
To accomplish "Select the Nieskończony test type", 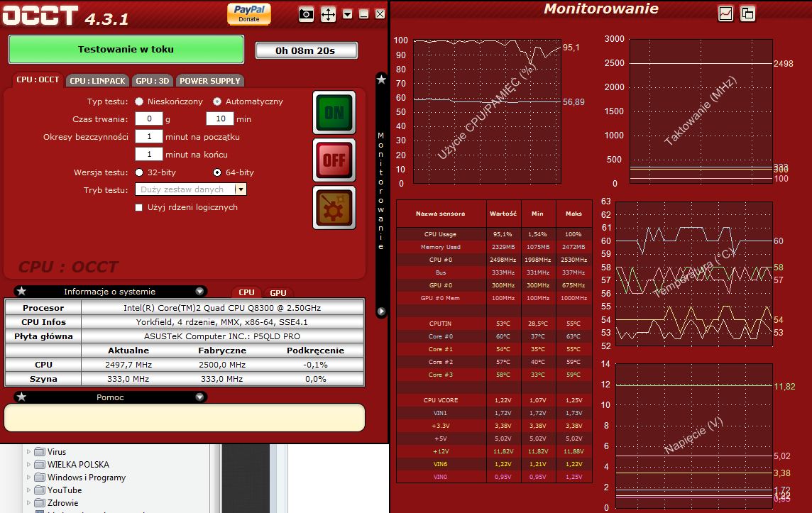I will [139, 101].
